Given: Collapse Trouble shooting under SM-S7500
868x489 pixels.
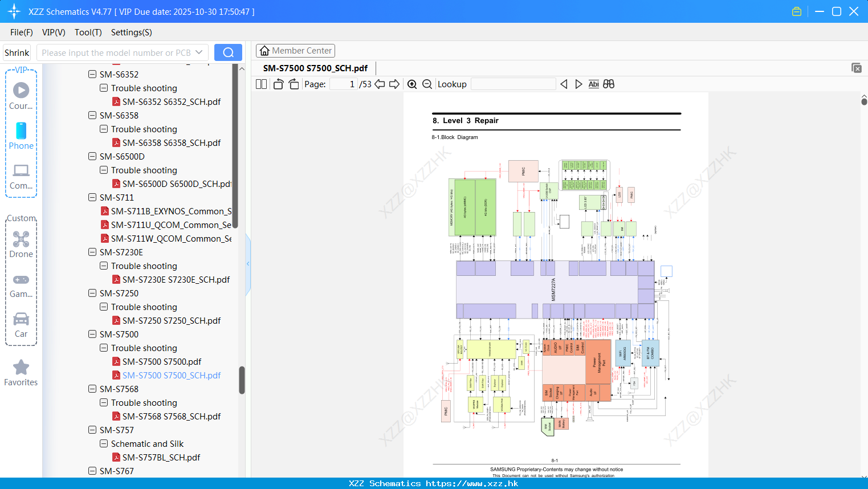Looking at the screenshot, I should coord(104,348).
